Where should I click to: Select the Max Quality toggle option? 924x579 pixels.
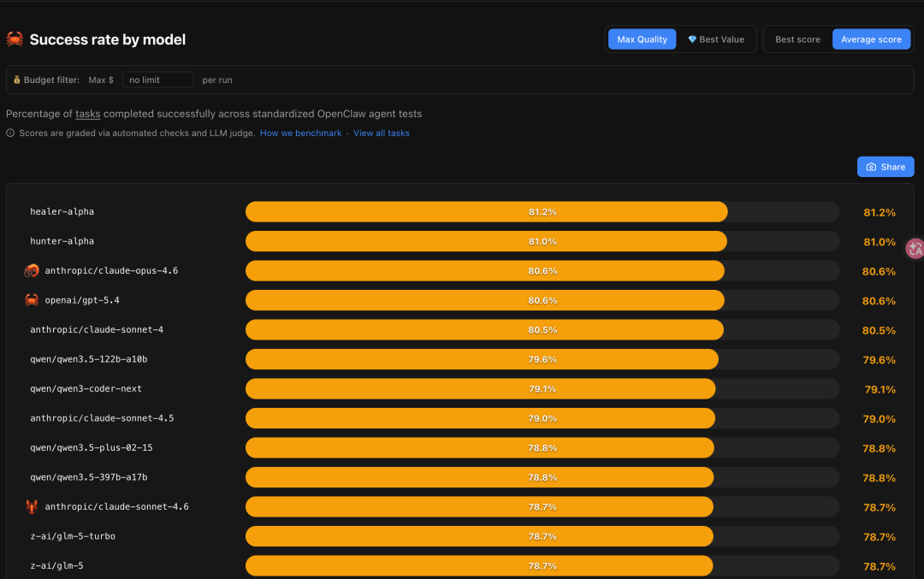[642, 39]
